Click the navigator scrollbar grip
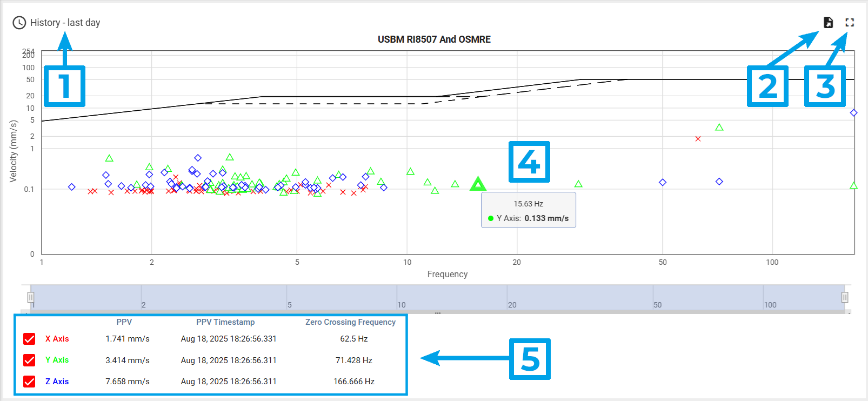Screen dimensions: 868x401 [438, 313]
